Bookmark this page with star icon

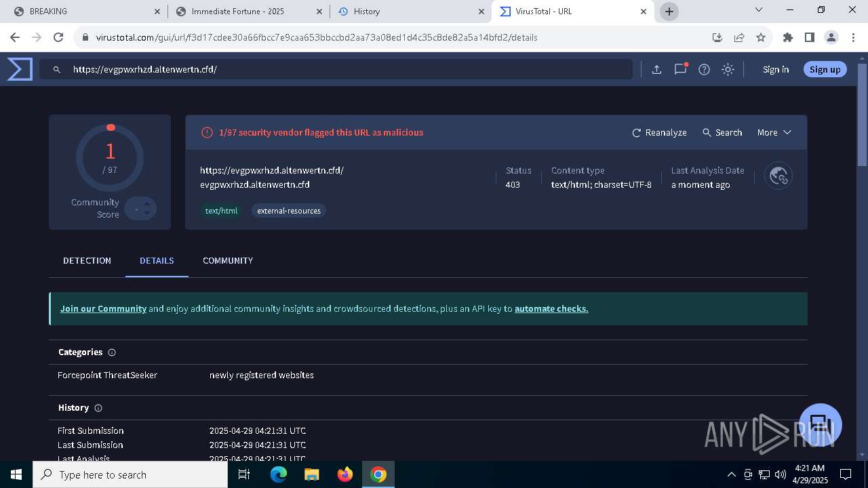coord(761,37)
